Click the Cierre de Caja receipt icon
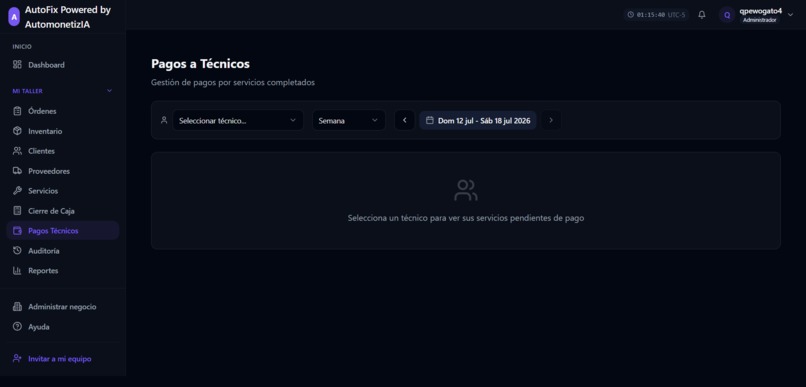Viewport: 806px width, 387px height. 17,211
